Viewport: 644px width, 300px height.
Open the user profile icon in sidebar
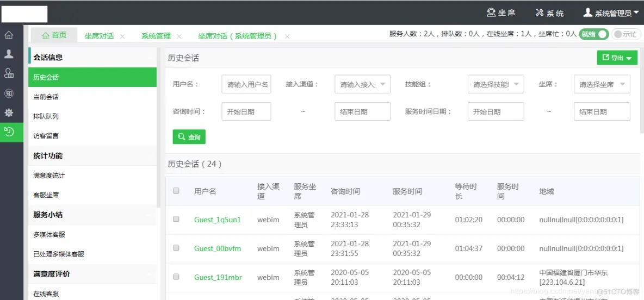[x=9, y=54]
